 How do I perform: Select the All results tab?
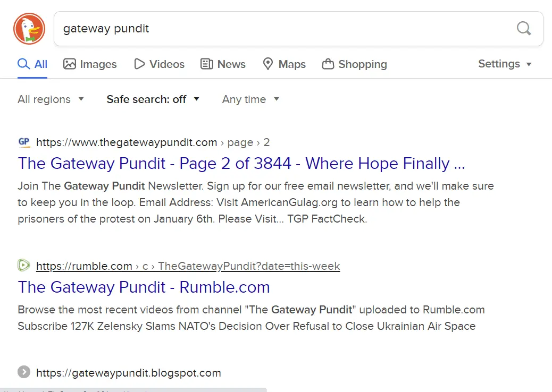[x=32, y=64]
